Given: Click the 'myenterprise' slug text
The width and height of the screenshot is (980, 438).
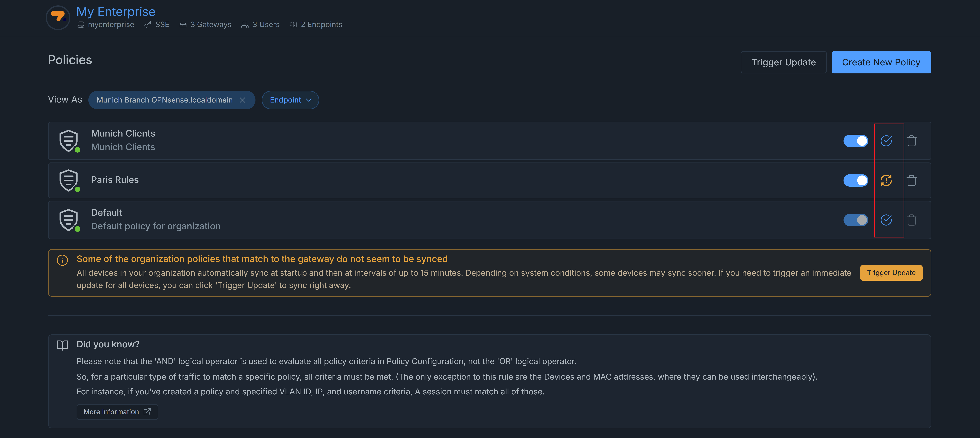Looking at the screenshot, I should pos(111,25).
